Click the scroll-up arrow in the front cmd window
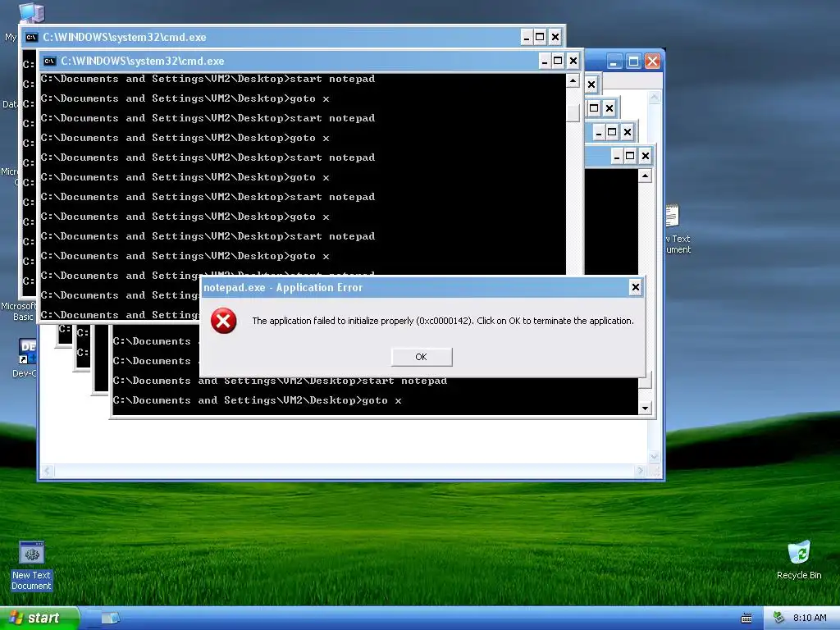The height and width of the screenshot is (630, 840). (x=573, y=81)
